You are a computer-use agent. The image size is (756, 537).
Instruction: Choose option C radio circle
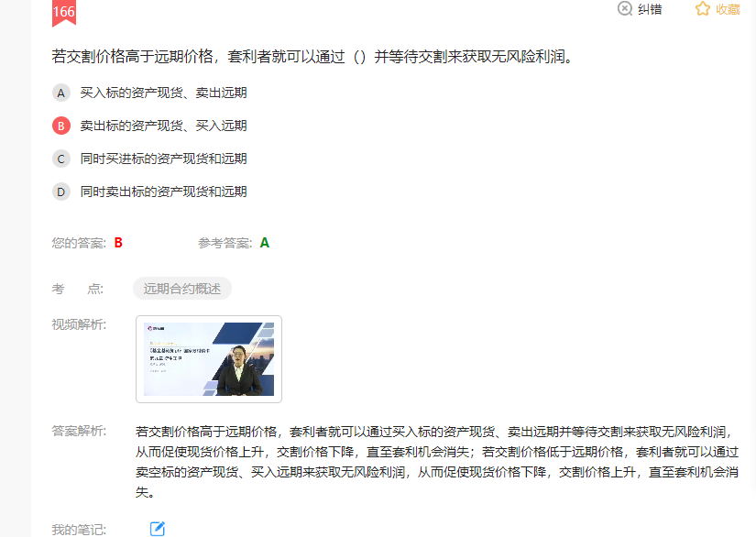click(x=61, y=159)
